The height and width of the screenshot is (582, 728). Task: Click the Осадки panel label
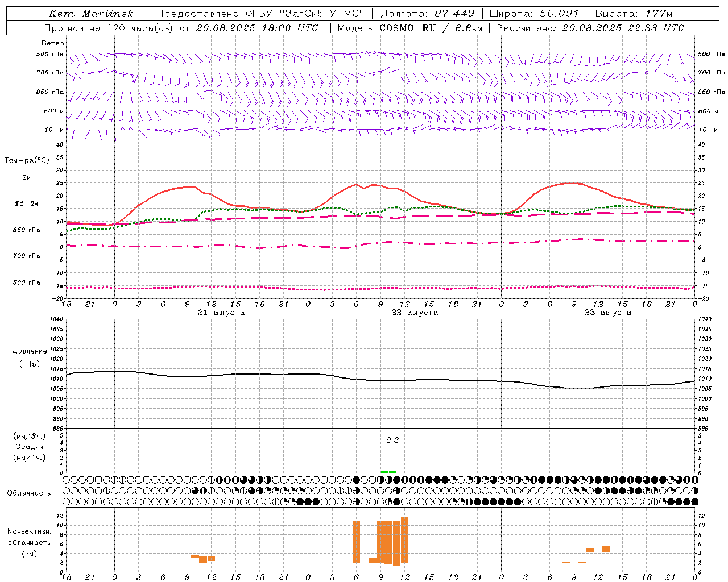[x=30, y=447]
